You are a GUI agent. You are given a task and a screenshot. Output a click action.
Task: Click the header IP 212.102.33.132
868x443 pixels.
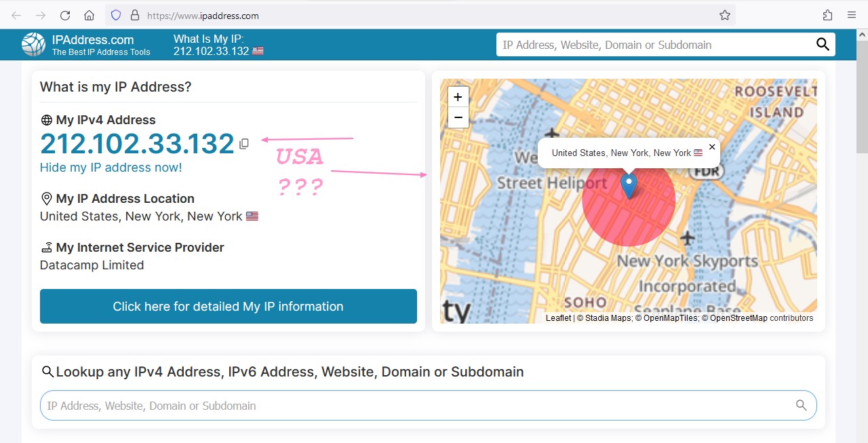(211, 52)
